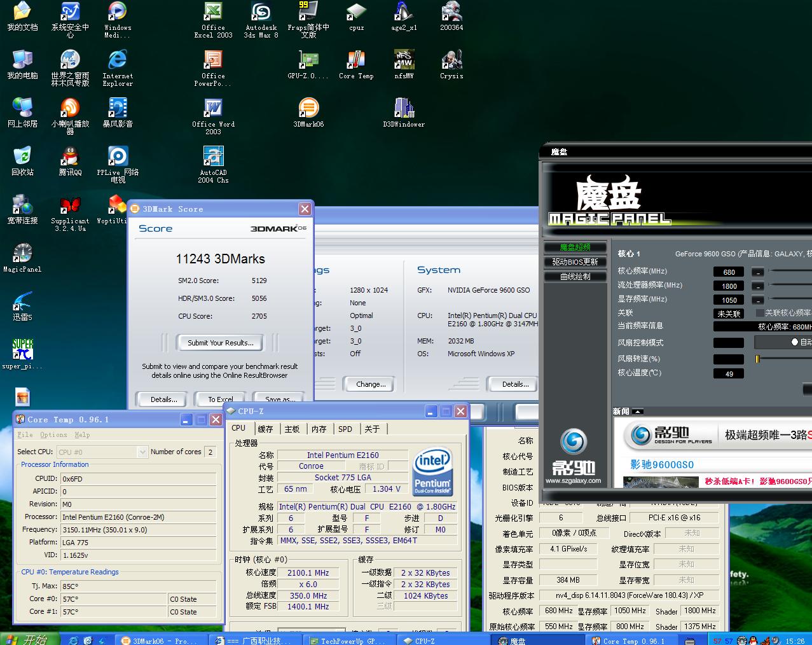
Task: Switch to the 关于 tab in CPU-Z
Action: [373, 429]
